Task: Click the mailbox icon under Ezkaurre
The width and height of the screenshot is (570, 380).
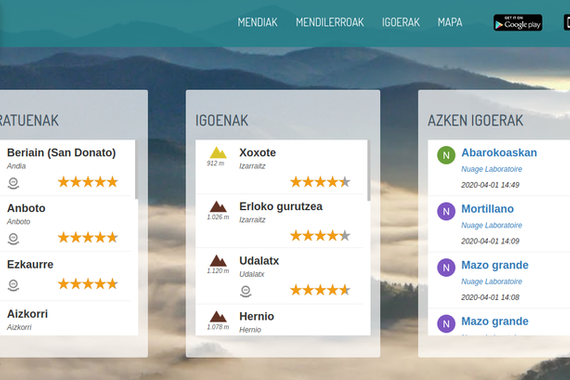Action: click(13, 285)
